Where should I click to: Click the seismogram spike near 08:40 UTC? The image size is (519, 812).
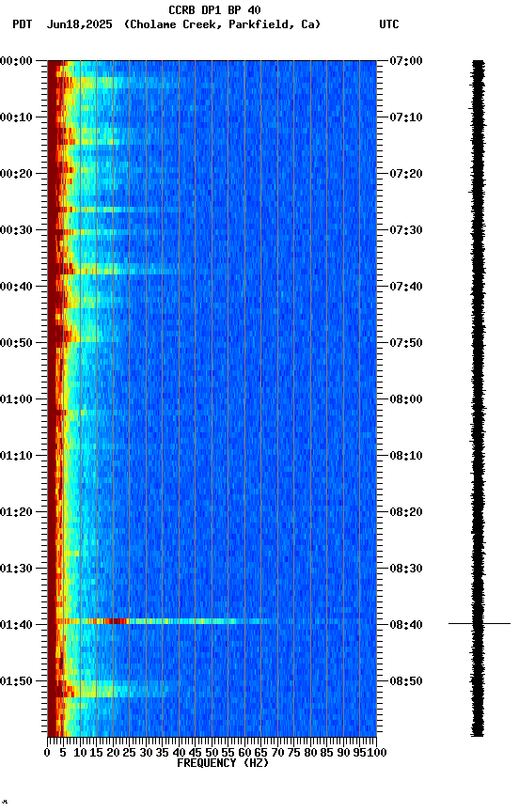pyautogui.click(x=480, y=623)
